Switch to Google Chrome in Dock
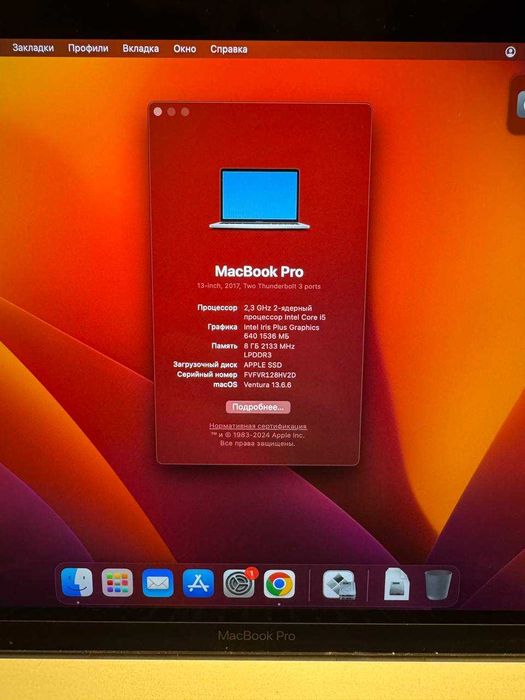This screenshot has height=700, width=525. 279,583
